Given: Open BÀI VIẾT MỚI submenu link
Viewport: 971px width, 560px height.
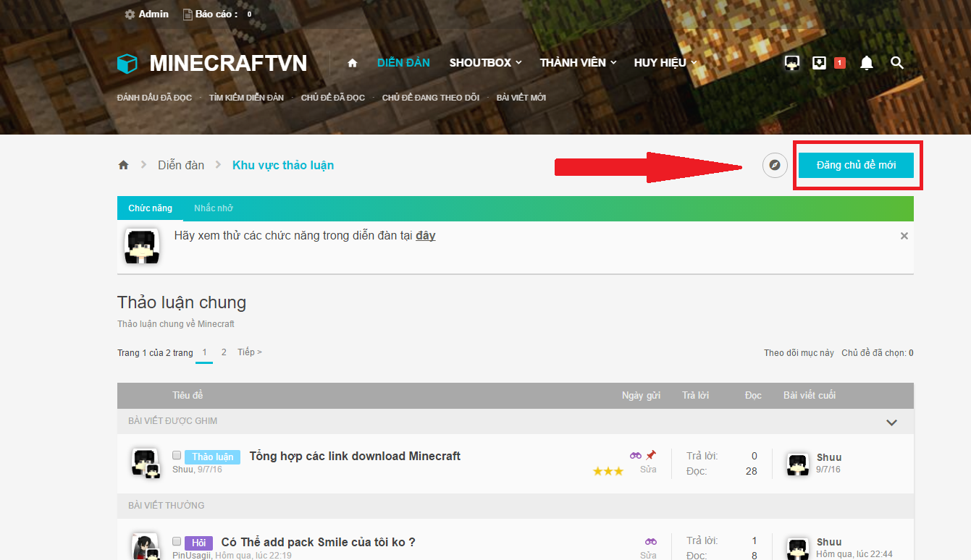Looking at the screenshot, I should click(x=521, y=98).
